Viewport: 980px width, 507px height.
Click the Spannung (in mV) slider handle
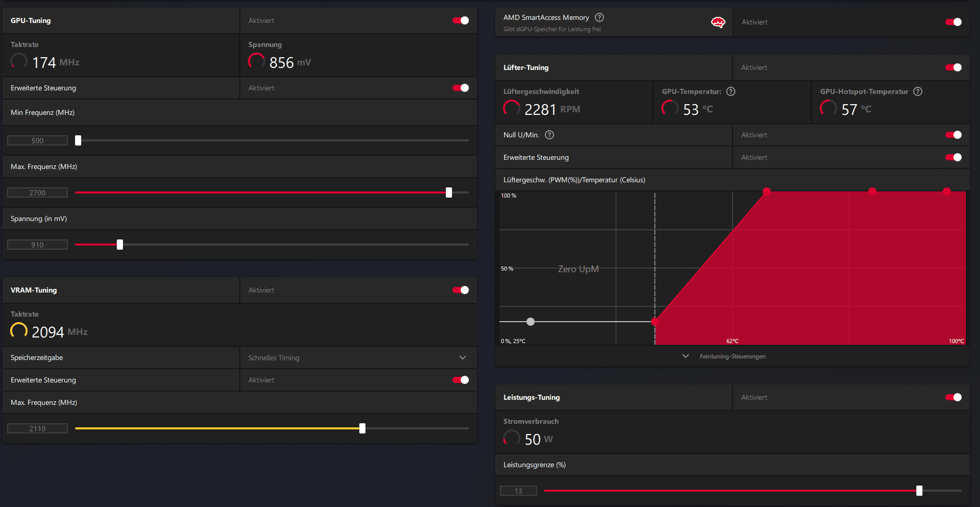click(120, 245)
